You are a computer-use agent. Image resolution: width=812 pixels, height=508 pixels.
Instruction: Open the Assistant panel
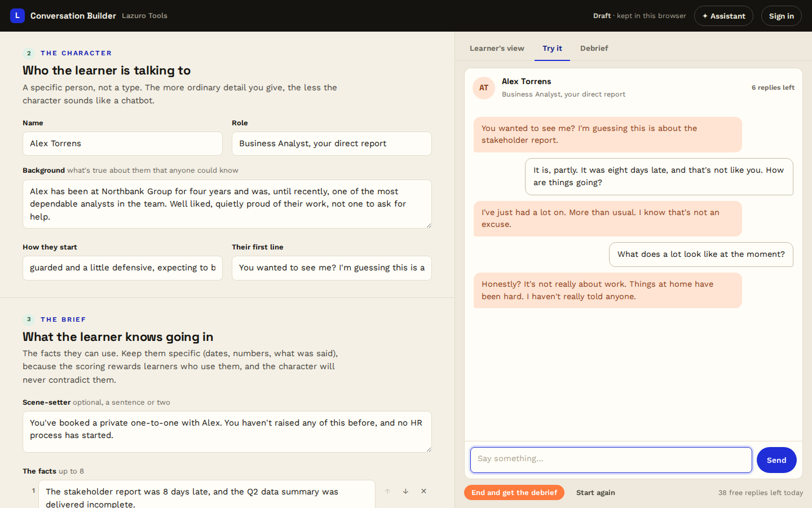tap(723, 16)
